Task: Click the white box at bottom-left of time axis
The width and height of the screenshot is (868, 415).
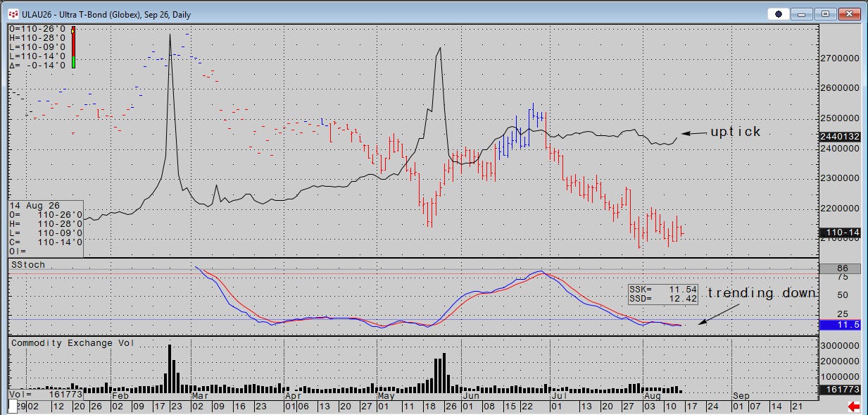Action: 12,407
